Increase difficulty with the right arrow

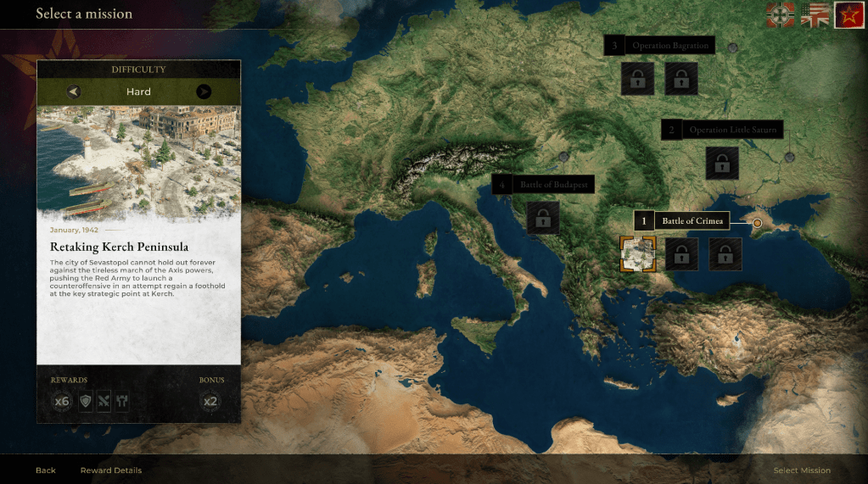[204, 92]
